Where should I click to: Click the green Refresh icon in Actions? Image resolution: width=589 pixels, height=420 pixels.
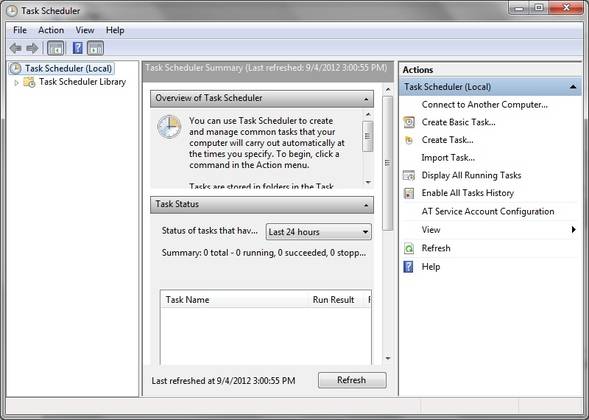(x=409, y=248)
